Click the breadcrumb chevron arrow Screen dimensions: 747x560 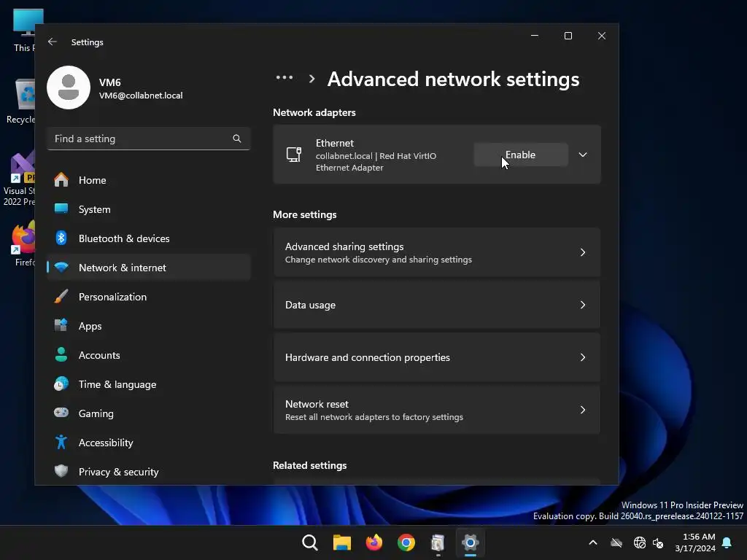[312, 79]
